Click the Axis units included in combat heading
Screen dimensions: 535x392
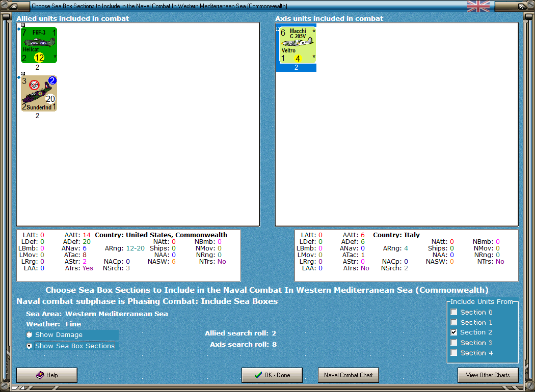pyautogui.click(x=329, y=18)
